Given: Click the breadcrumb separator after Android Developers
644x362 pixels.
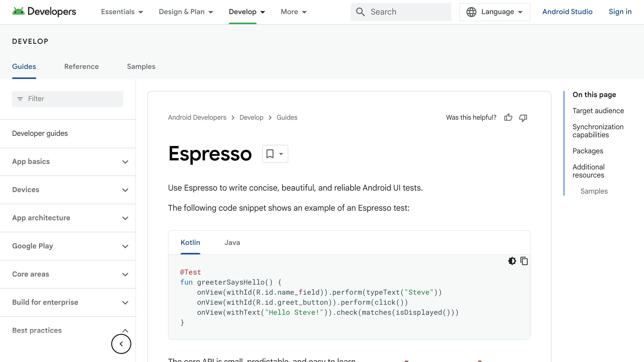Looking at the screenshot, I should pyautogui.click(x=233, y=117).
